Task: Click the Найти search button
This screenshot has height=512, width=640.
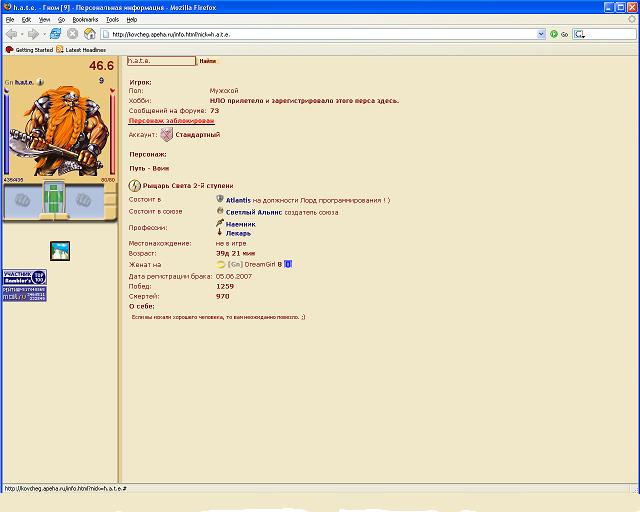Action: coord(208,61)
